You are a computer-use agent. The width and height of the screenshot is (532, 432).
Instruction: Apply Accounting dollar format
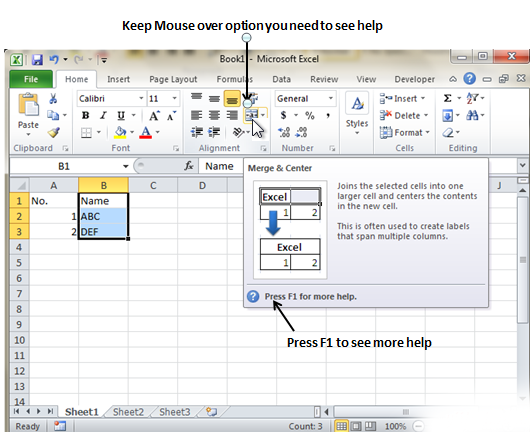(x=283, y=115)
